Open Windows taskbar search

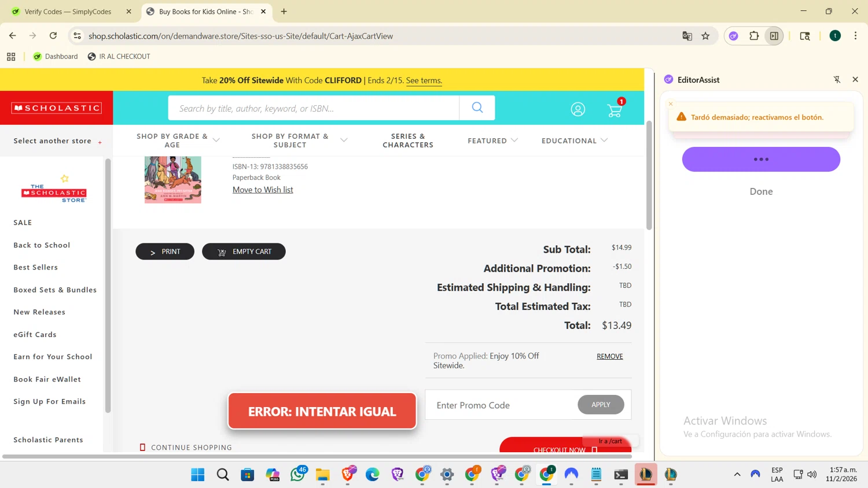click(223, 475)
